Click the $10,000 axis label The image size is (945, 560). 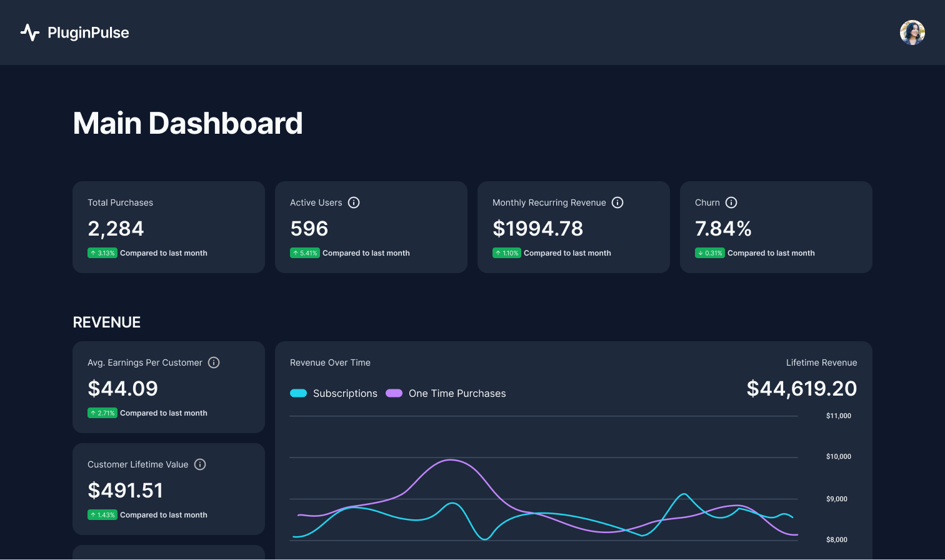pos(839,456)
